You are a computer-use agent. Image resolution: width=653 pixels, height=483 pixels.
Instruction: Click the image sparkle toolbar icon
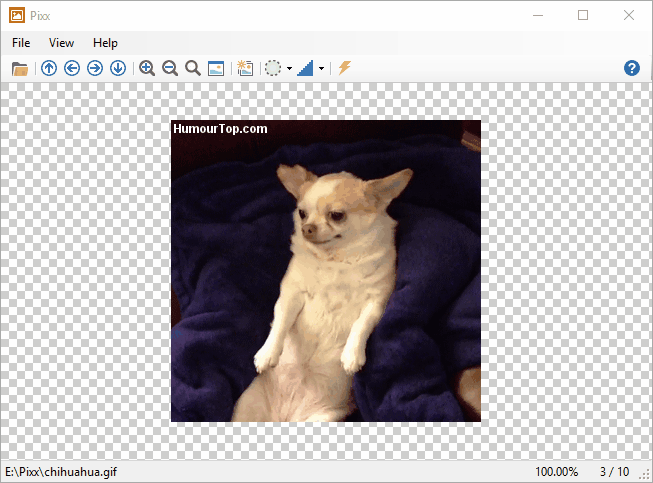(245, 68)
